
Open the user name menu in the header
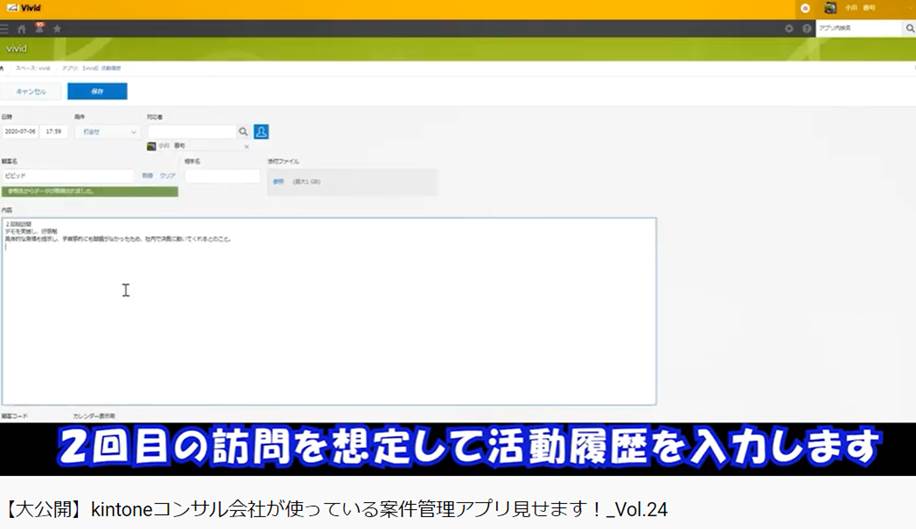[860, 8]
